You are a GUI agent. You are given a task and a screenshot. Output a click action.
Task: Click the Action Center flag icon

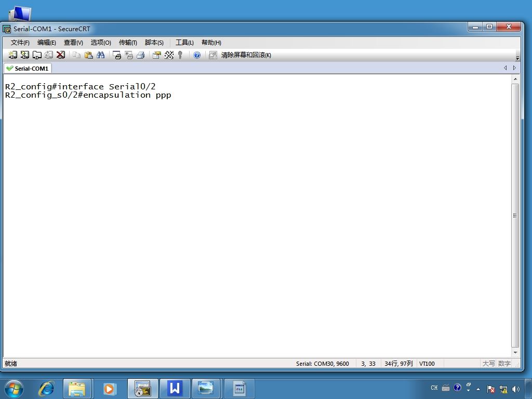[x=490, y=389]
